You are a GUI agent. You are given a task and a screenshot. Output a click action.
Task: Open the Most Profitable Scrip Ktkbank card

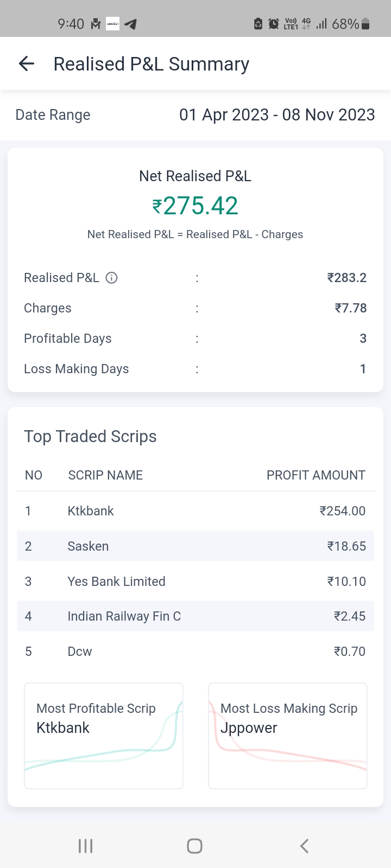[x=103, y=735]
